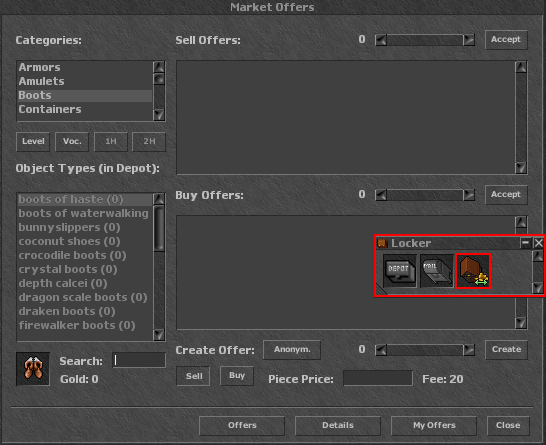The width and height of the screenshot is (546, 445).
Task: Click Sell Offers list scroll up arrow
Action: coord(521,67)
